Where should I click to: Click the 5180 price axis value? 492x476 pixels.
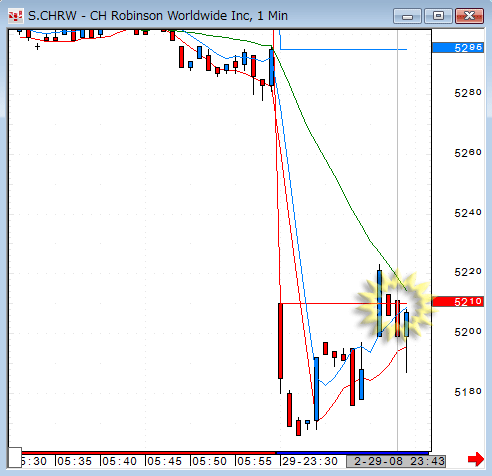pos(468,391)
